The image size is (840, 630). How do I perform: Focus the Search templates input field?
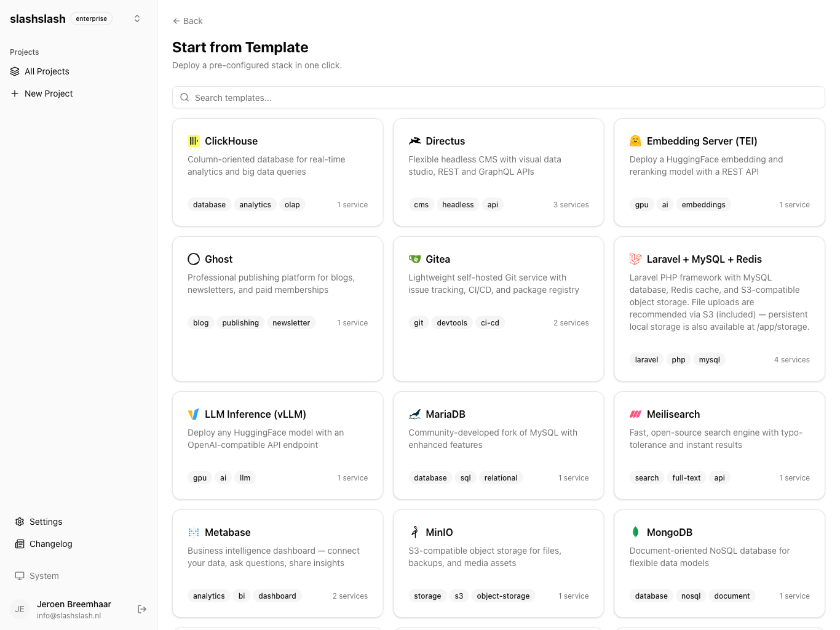498,97
